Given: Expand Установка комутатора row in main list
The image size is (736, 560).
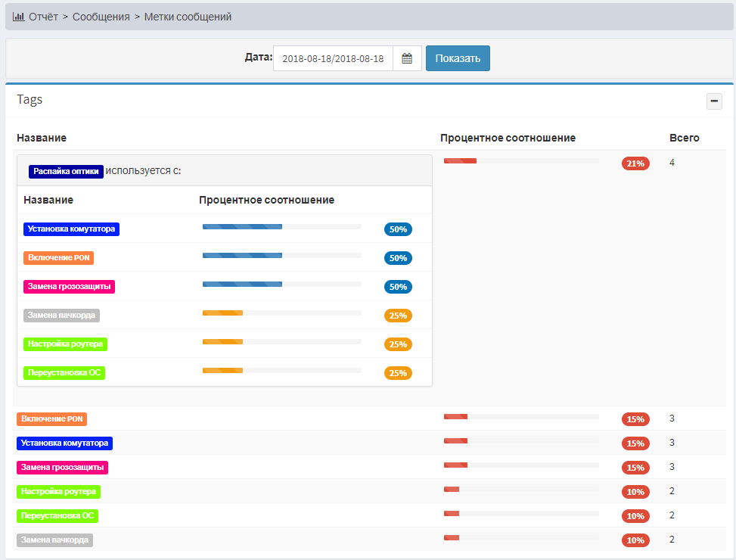Looking at the screenshot, I should 64,443.
